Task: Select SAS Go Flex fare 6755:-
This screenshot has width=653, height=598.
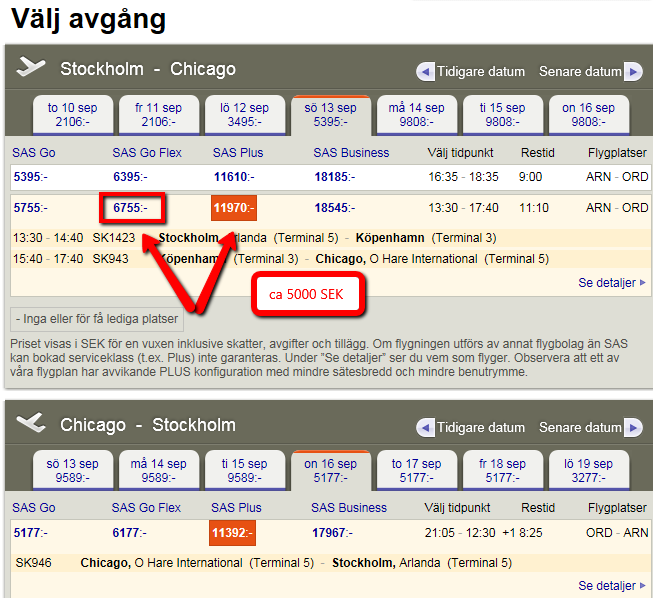Action: click(x=133, y=208)
